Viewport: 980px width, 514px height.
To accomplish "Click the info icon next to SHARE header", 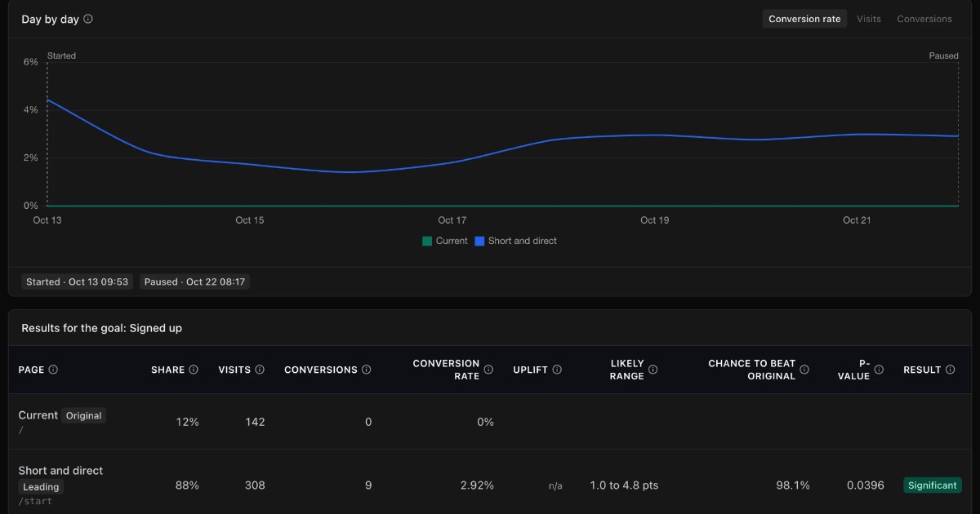I will click(194, 370).
